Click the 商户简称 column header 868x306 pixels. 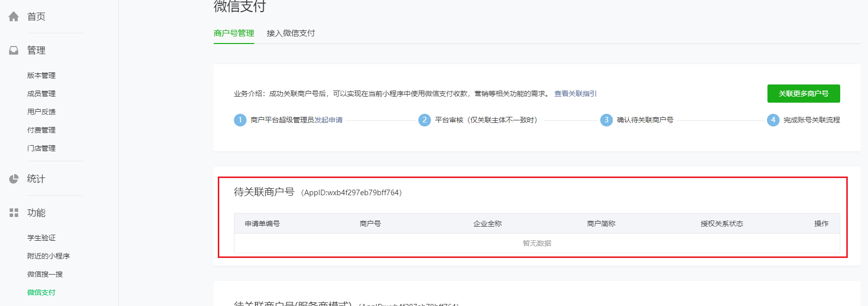click(x=601, y=224)
